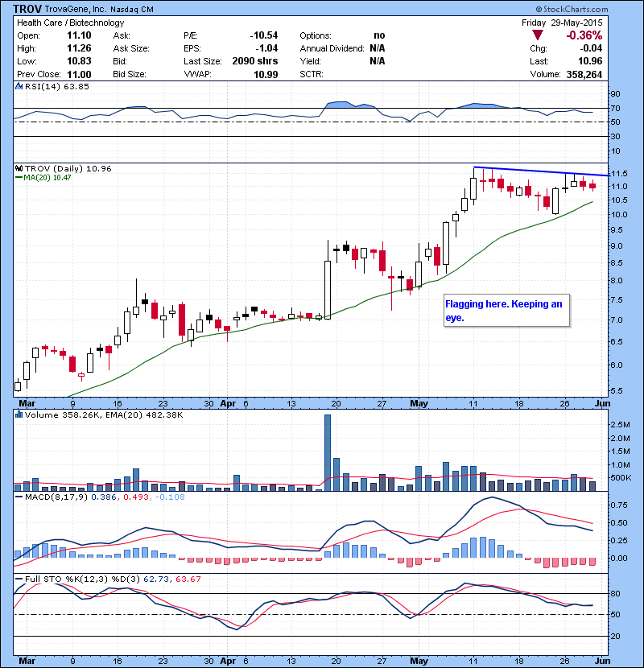
Task: Click the Options value no
Action: [x=379, y=35]
